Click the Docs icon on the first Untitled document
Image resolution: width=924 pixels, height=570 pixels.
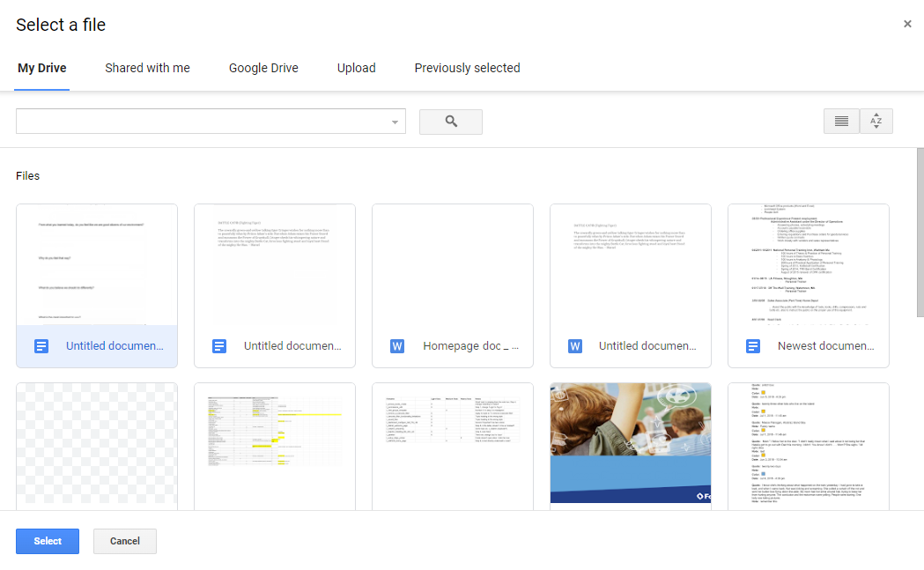pos(41,345)
